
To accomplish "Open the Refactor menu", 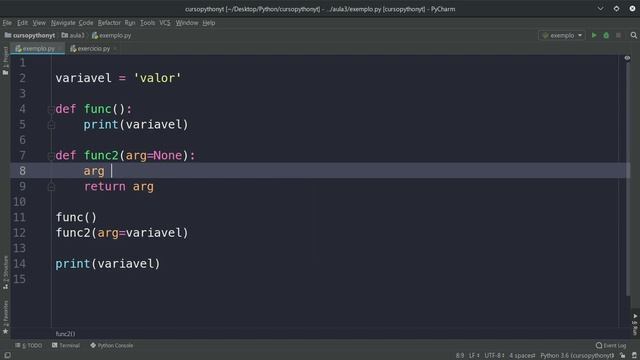I will (109, 23).
